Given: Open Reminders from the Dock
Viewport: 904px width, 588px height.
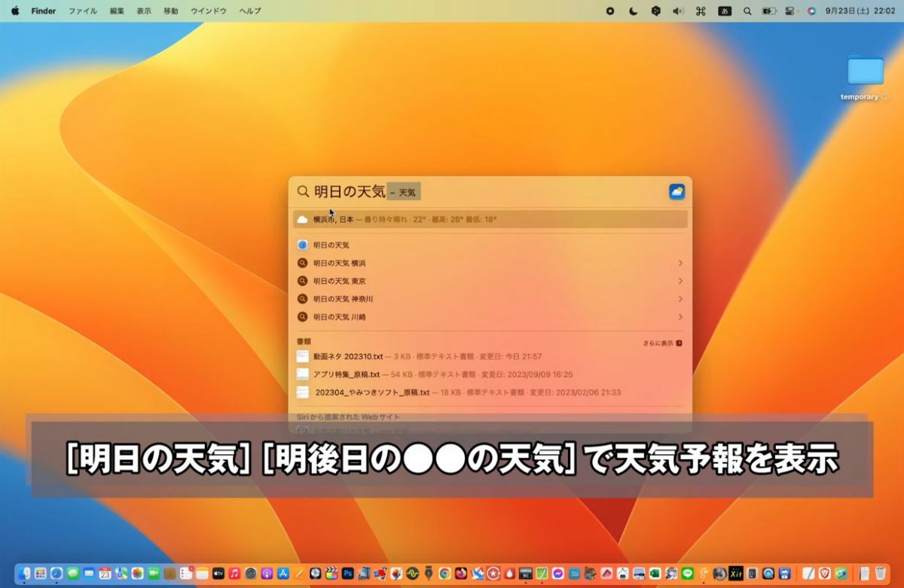Looking at the screenshot, I should click(186, 574).
